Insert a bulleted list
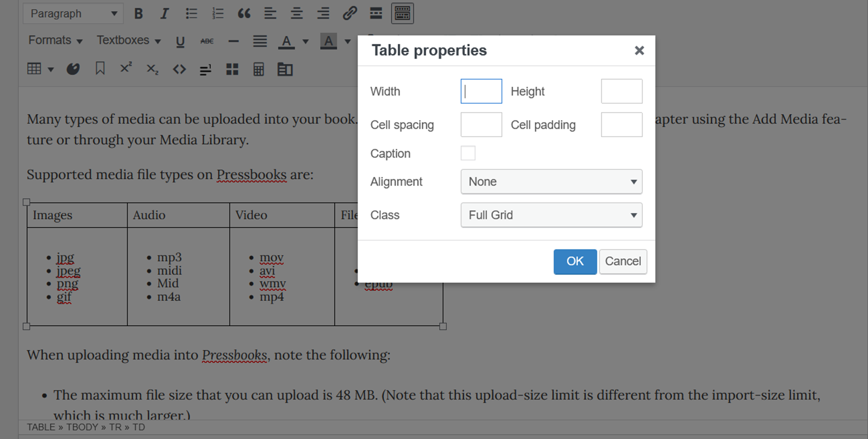The width and height of the screenshot is (868, 439). (191, 13)
